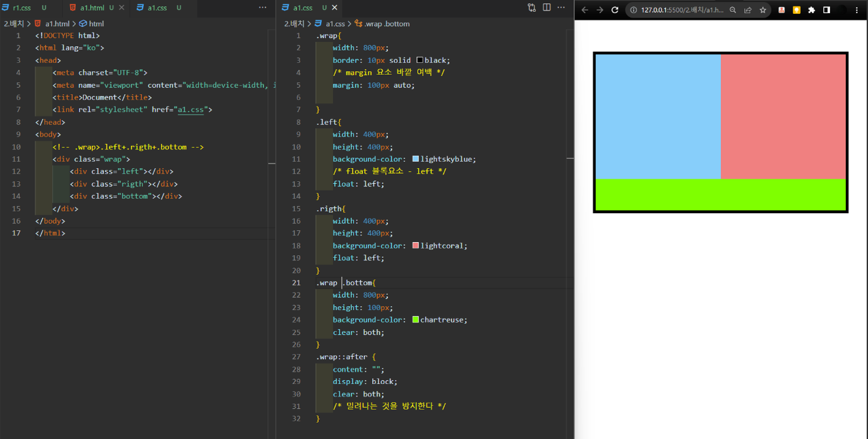Click the browser address bar URL
Image resolution: width=868 pixels, height=439 pixels.
683,10
